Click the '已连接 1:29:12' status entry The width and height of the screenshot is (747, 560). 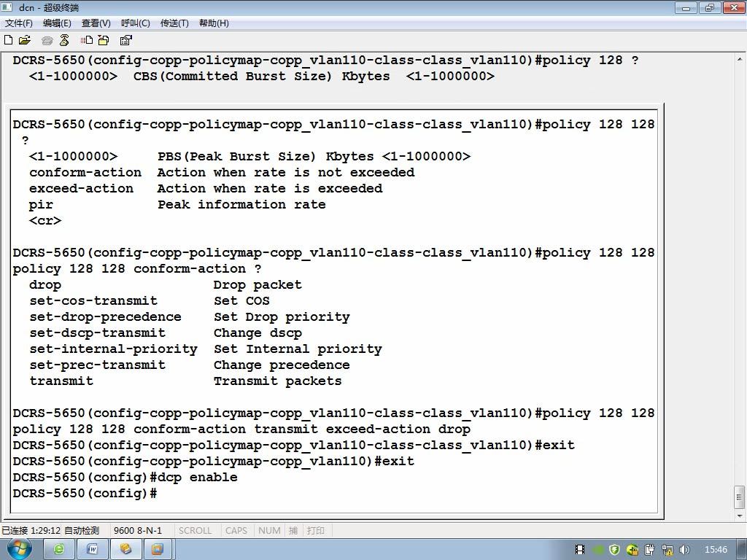pyautogui.click(x=31, y=531)
